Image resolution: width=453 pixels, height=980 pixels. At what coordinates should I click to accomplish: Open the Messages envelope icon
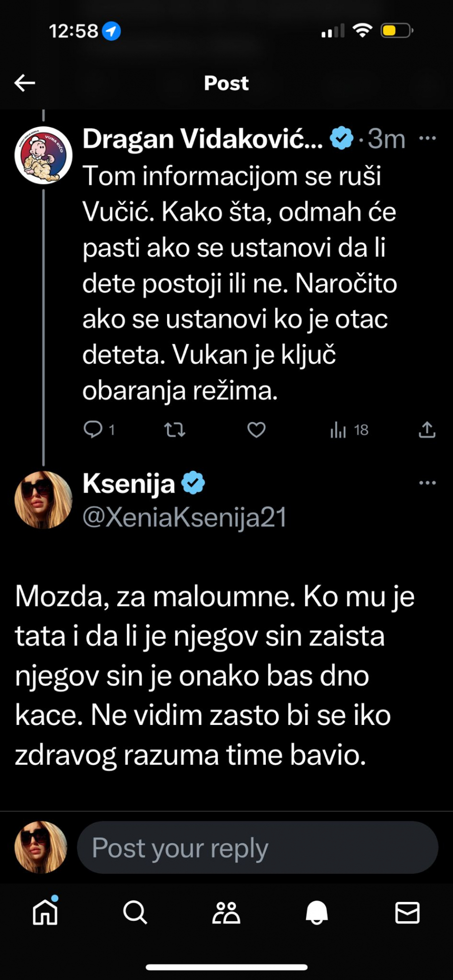point(407,914)
